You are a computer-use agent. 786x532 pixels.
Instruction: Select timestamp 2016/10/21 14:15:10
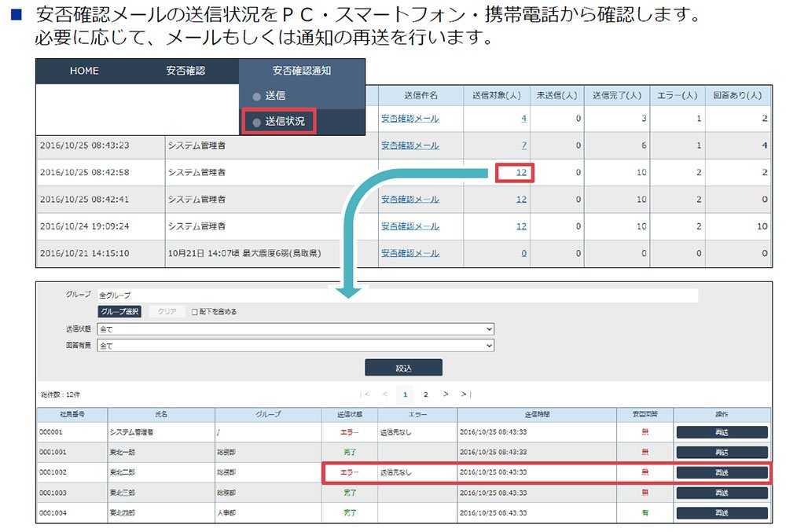click(85, 254)
